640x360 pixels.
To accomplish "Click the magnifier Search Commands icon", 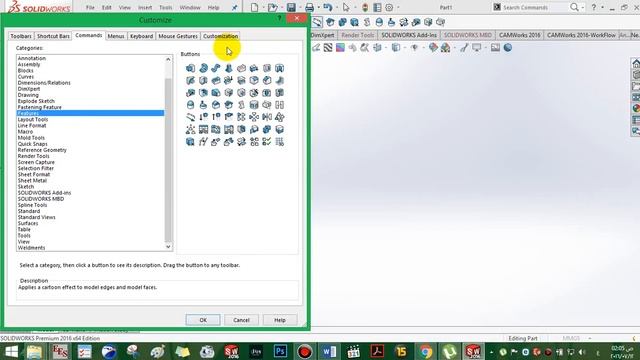I will [x=574, y=7].
